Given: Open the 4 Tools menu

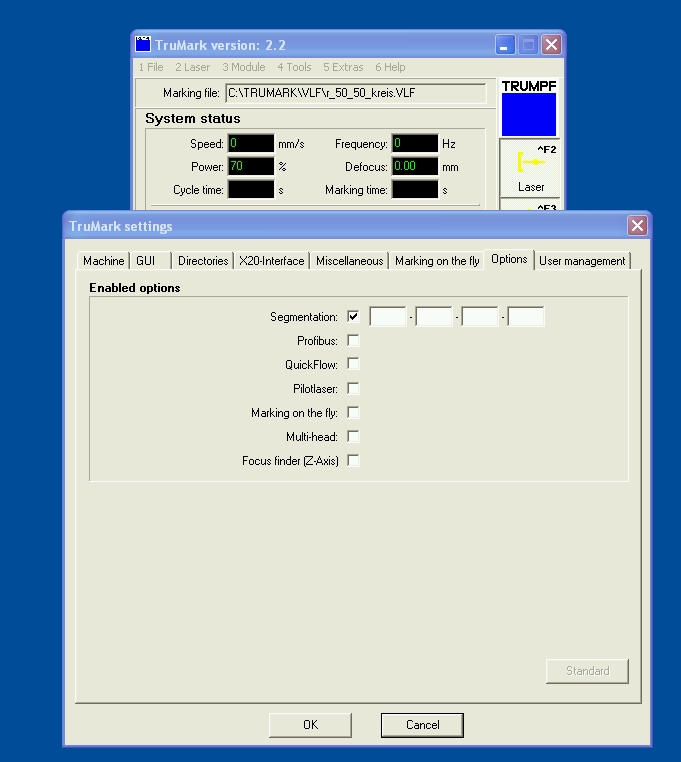Looking at the screenshot, I should 294,67.
